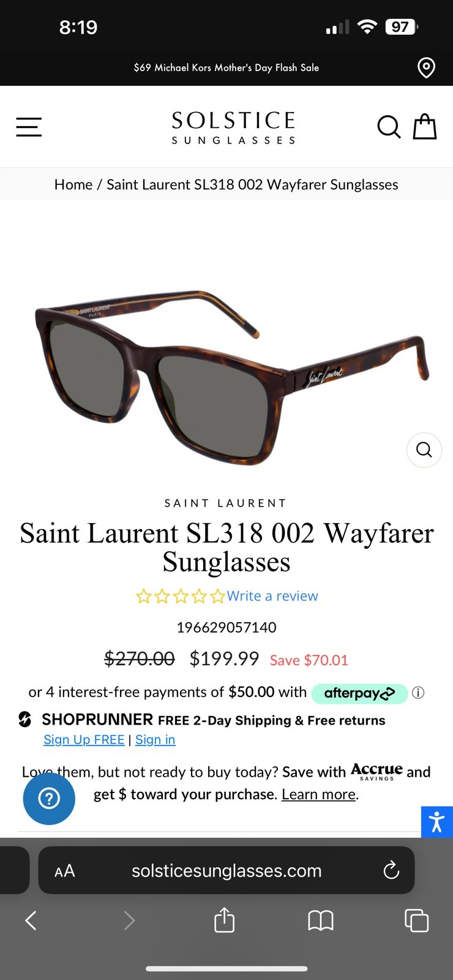Click Sign Up FREE ShopRunner link

[x=84, y=740]
